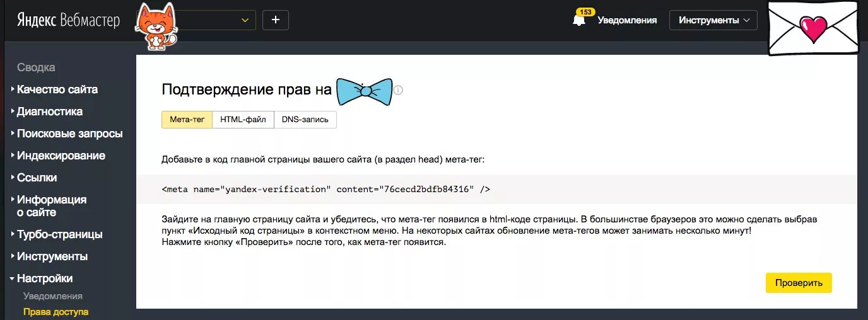Image resolution: width=868 pixels, height=320 pixels.
Task: Collapse the Настройки sidebar section
Action: coord(45,278)
